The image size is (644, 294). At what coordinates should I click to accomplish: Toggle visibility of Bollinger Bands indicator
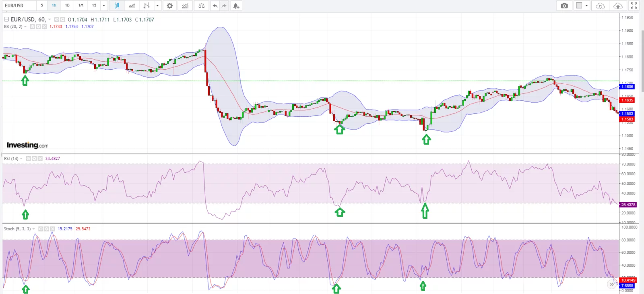point(33,27)
